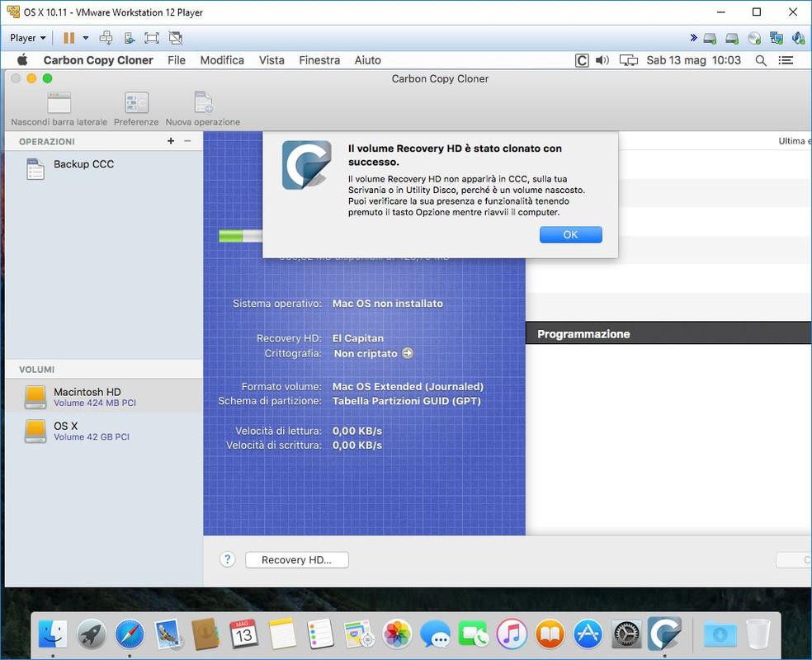The image size is (812, 660).
Task: Click the volume icon in menu bar
Action: [602, 60]
